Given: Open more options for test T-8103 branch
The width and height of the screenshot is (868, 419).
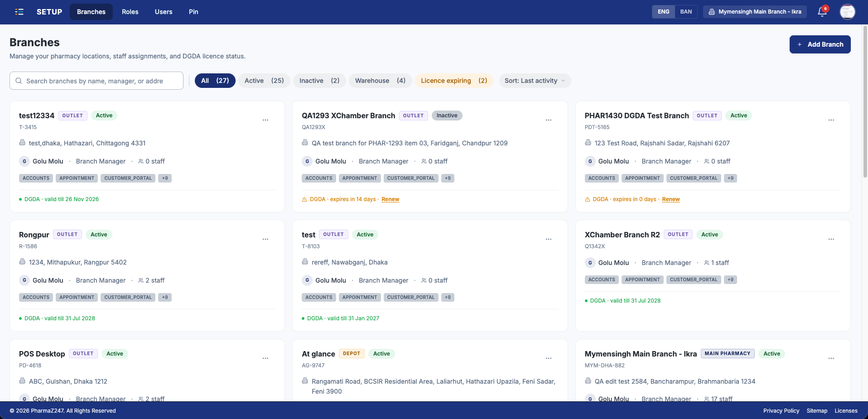Looking at the screenshot, I should (x=549, y=239).
